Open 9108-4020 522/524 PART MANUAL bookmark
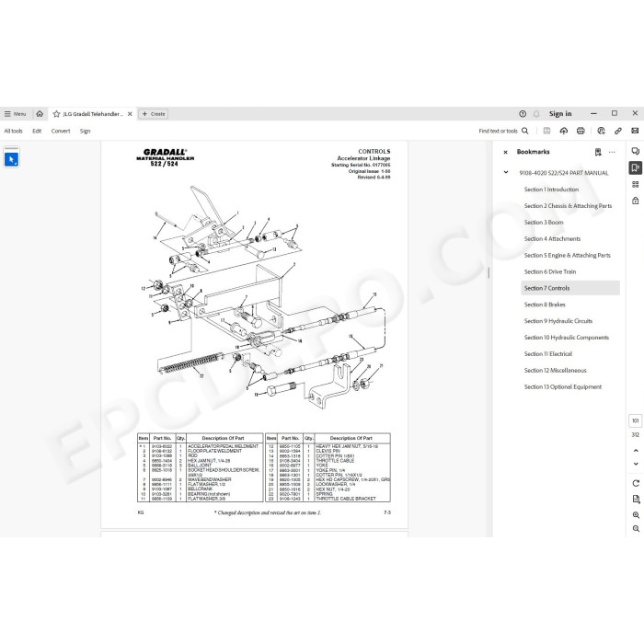 [563, 173]
